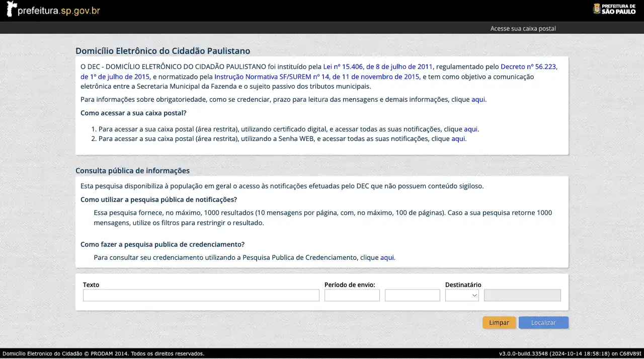
Task: Open the Instrução Normativa SF/SUREM nº 14 link
Action: [x=316, y=77]
